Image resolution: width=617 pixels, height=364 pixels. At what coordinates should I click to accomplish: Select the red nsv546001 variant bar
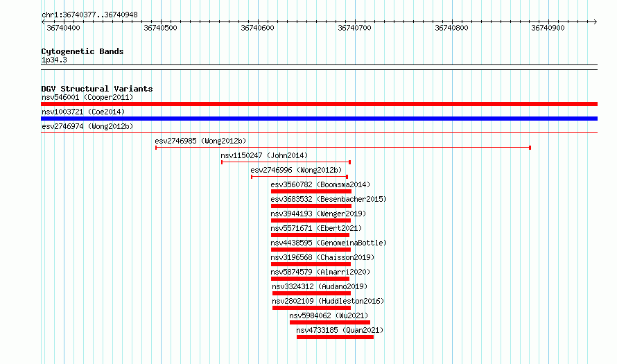pyautogui.click(x=319, y=104)
